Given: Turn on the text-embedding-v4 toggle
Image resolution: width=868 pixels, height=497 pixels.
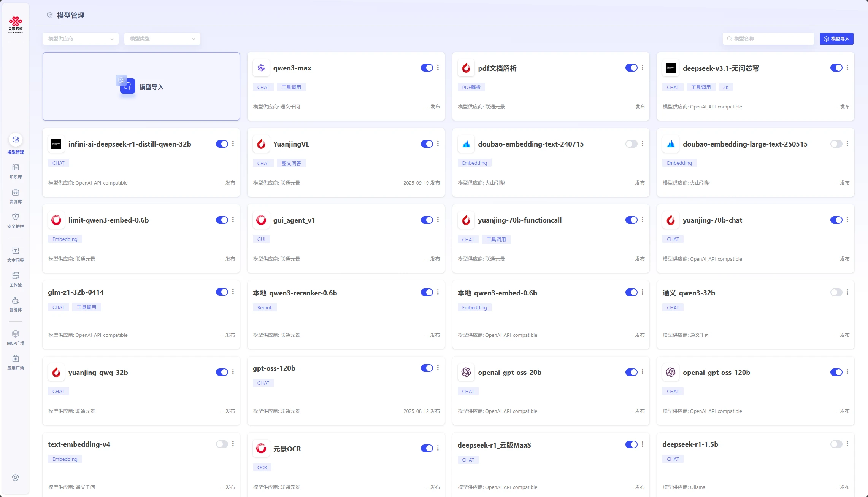Looking at the screenshot, I should point(222,444).
